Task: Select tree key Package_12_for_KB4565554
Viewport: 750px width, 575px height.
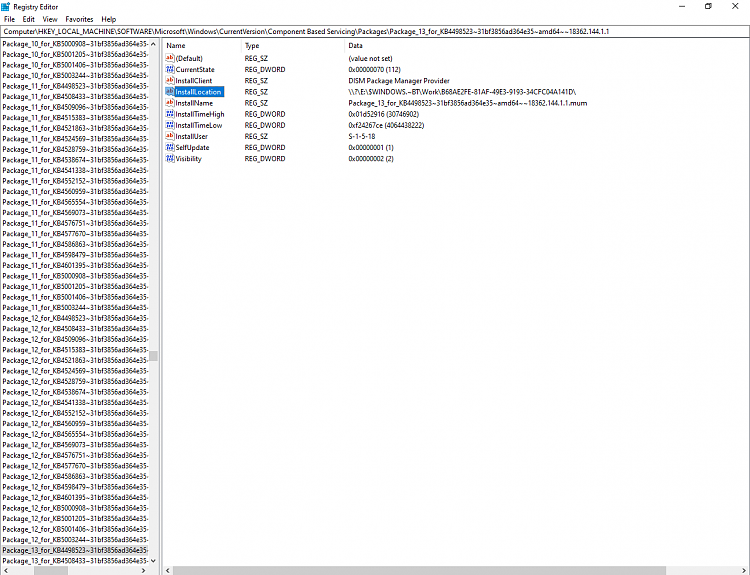Action: click(x=75, y=434)
